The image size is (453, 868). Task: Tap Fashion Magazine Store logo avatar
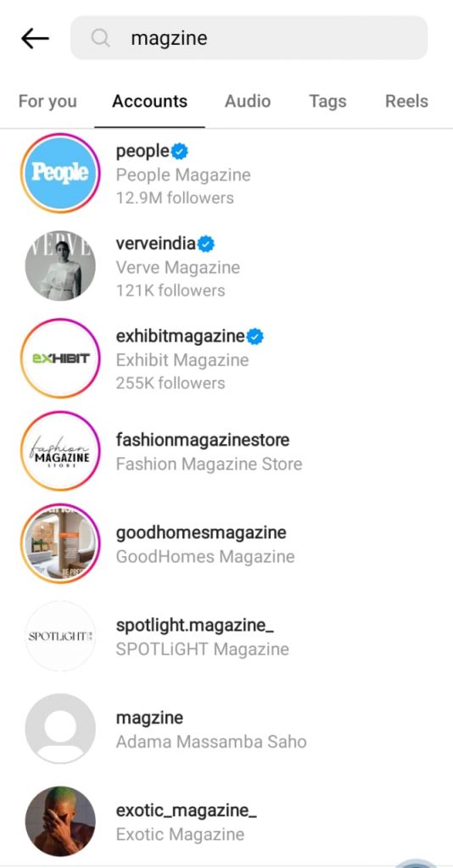[60, 451]
